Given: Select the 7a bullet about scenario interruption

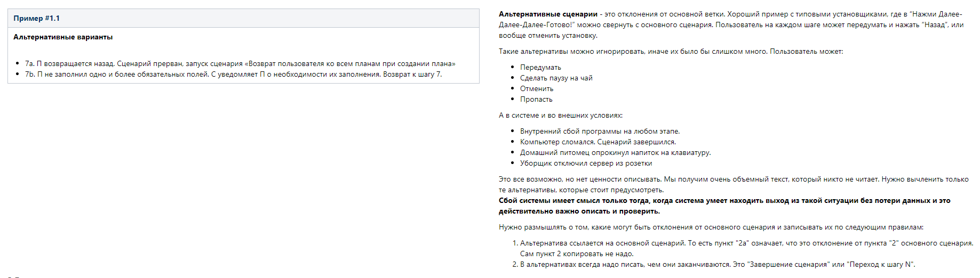Looking at the screenshot, I should pos(240,64).
